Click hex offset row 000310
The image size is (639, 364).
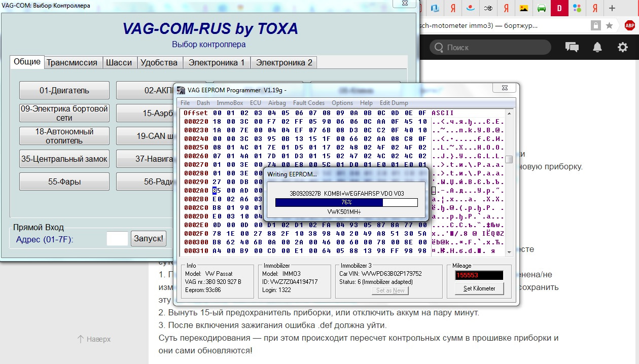point(196,250)
